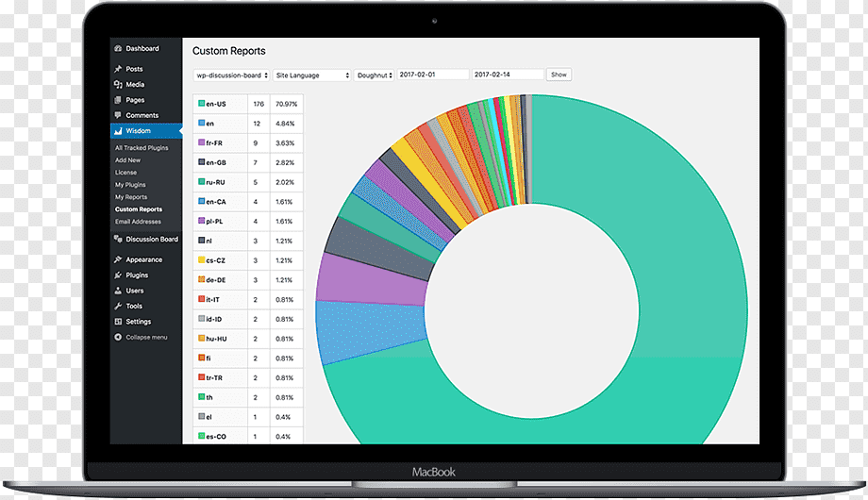This screenshot has width=868, height=500.
Task: Click the Dashboard gauge icon
Action: (118, 49)
